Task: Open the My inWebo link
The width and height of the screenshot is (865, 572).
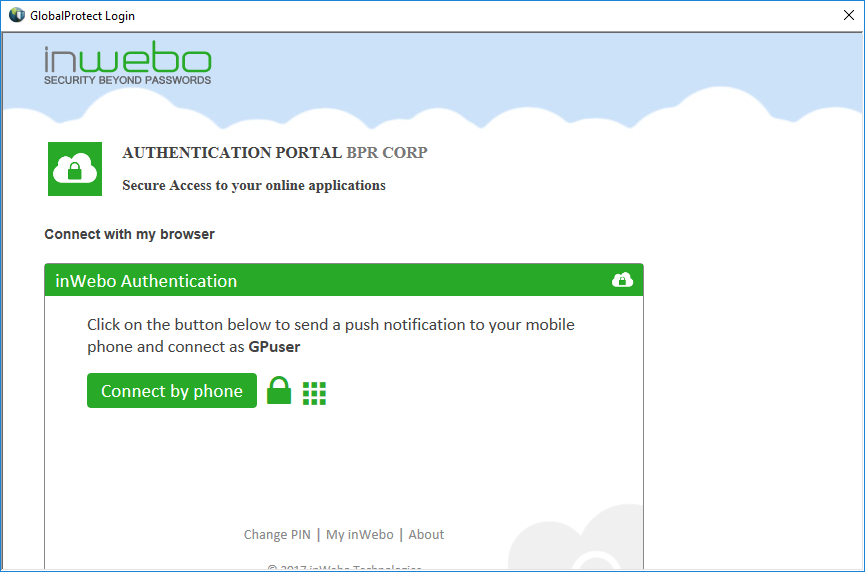Action: 360,534
